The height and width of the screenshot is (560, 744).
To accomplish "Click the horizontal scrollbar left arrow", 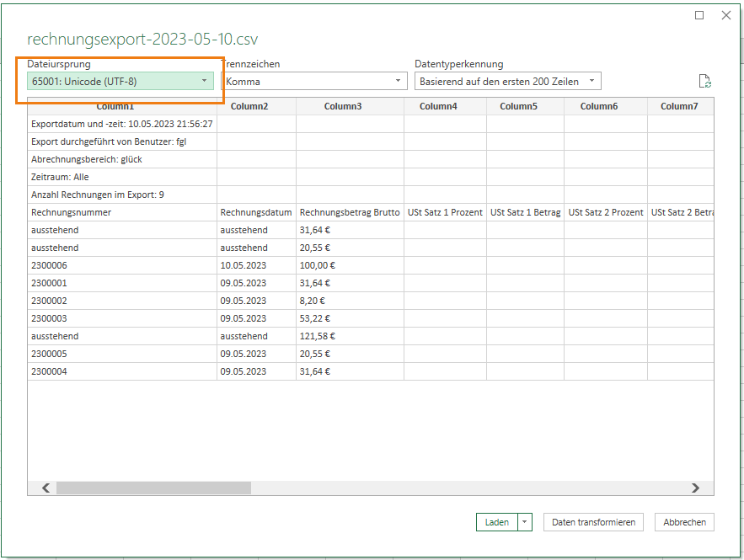I will [x=46, y=488].
